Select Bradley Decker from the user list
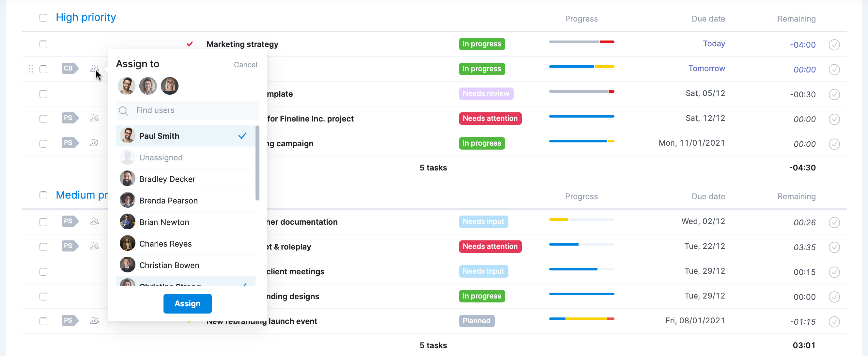This screenshot has width=868, height=356. pyautogui.click(x=167, y=179)
